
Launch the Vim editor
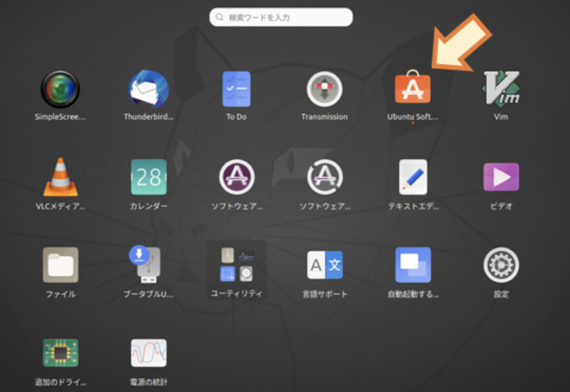[x=501, y=88]
